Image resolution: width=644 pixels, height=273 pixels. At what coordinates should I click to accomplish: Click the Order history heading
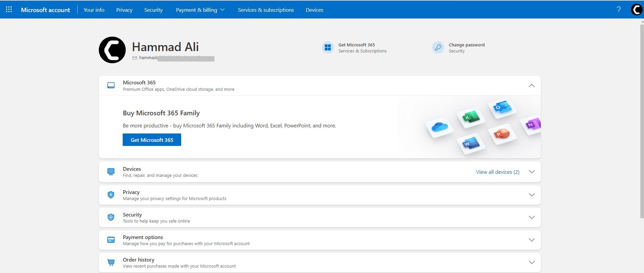[138, 260]
